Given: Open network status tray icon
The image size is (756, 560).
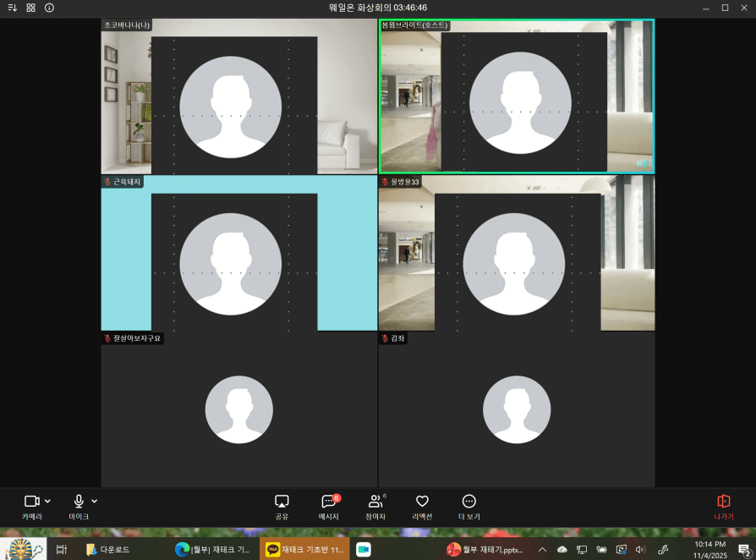Looking at the screenshot, I should tap(582, 549).
